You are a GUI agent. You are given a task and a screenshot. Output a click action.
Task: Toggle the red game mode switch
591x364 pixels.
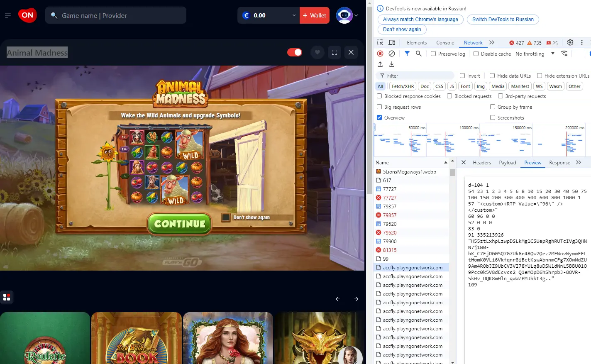[x=295, y=52]
